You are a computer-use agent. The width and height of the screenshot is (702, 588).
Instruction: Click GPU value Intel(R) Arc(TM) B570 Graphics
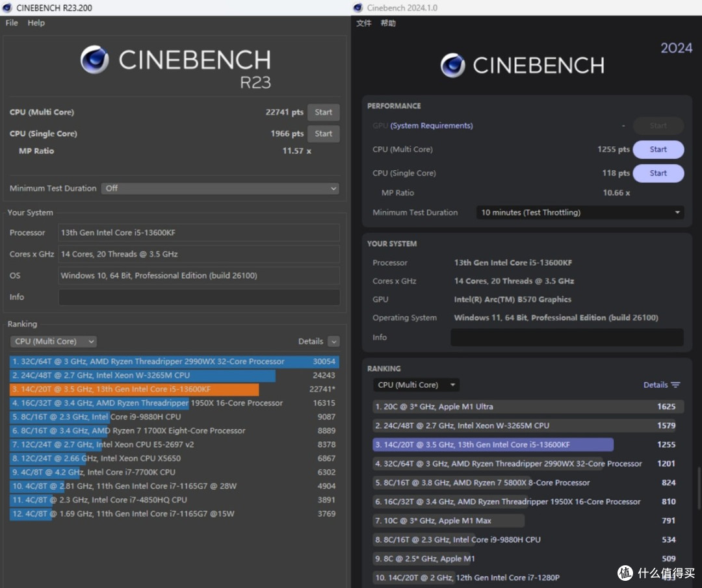(x=513, y=300)
